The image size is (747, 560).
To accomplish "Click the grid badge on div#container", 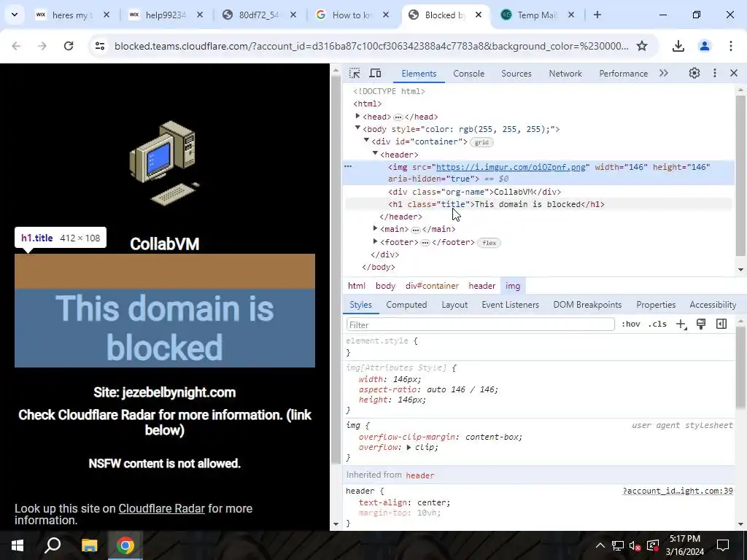I will click(481, 142).
